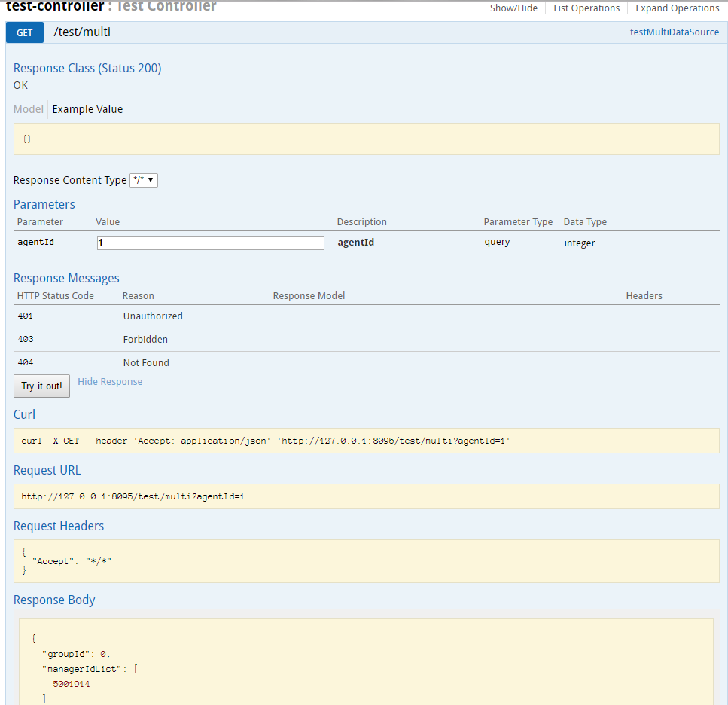This screenshot has height=705, width=728.
Task: Click the Request Headers heading
Action: coord(59,526)
